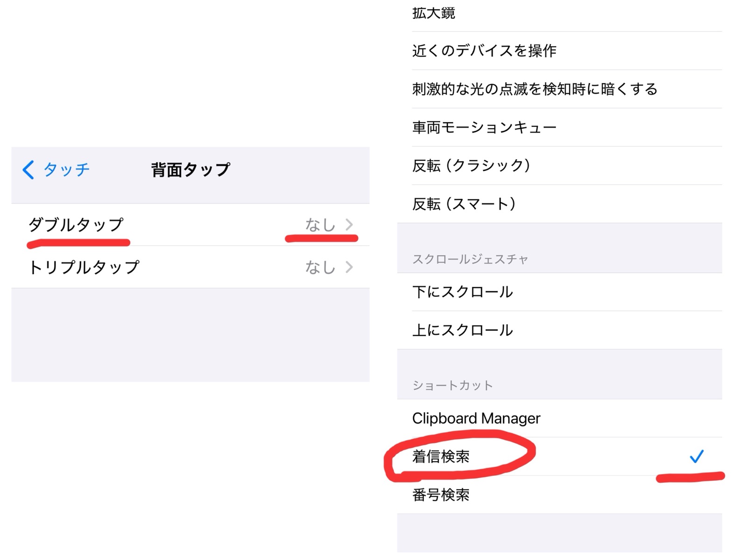Pick the Clipboard Manager shortcut
747x560 pixels.
[x=476, y=418]
